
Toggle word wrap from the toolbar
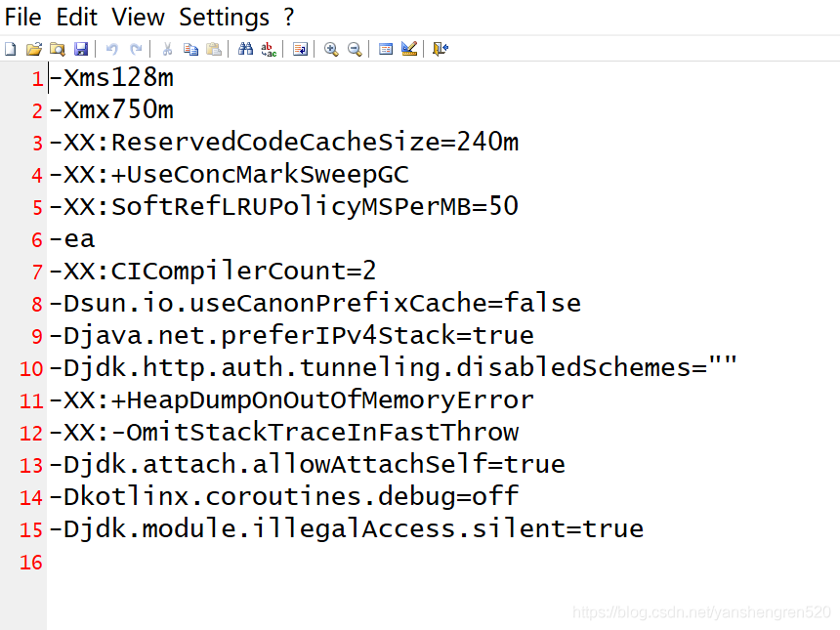point(300,49)
